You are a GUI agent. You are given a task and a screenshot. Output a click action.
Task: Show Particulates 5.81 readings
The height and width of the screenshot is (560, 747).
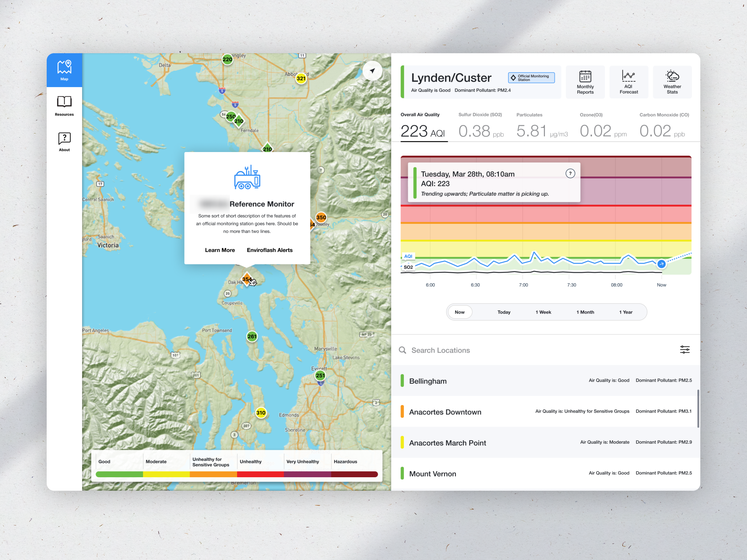542,126
